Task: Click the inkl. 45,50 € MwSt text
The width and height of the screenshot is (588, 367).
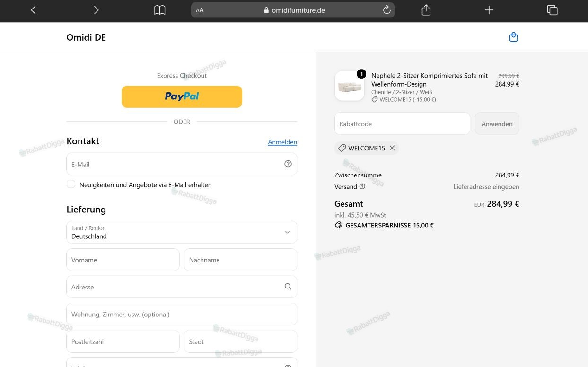Action: 360,215
